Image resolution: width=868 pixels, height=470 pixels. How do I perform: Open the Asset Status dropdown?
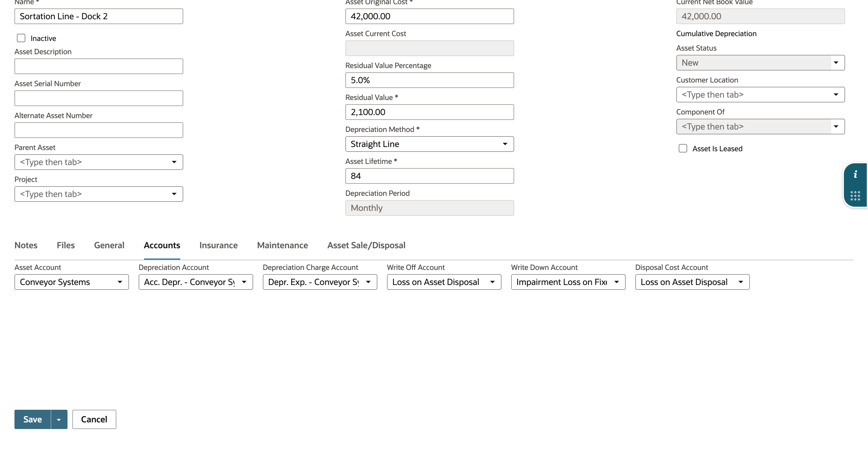(836, 63)
